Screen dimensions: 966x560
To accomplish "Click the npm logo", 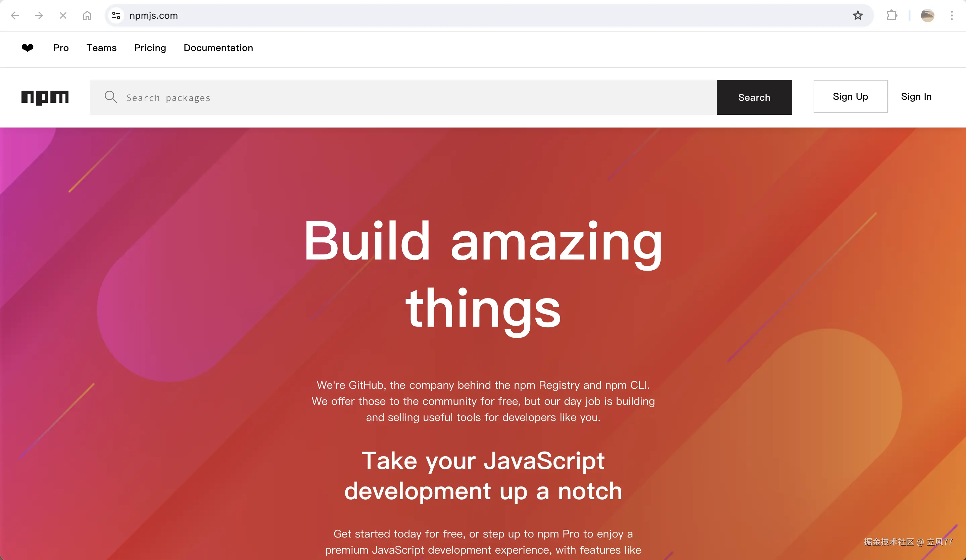I will [x=45, y=97].
